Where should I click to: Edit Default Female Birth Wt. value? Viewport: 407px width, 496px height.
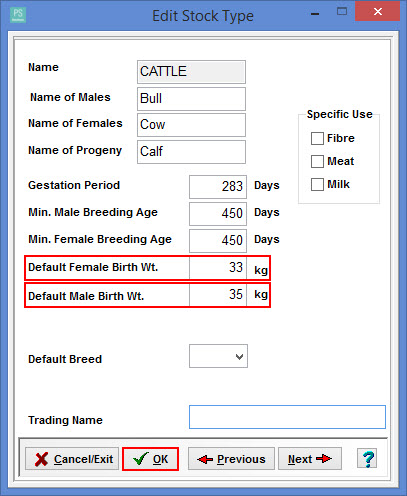click(218, 268)
